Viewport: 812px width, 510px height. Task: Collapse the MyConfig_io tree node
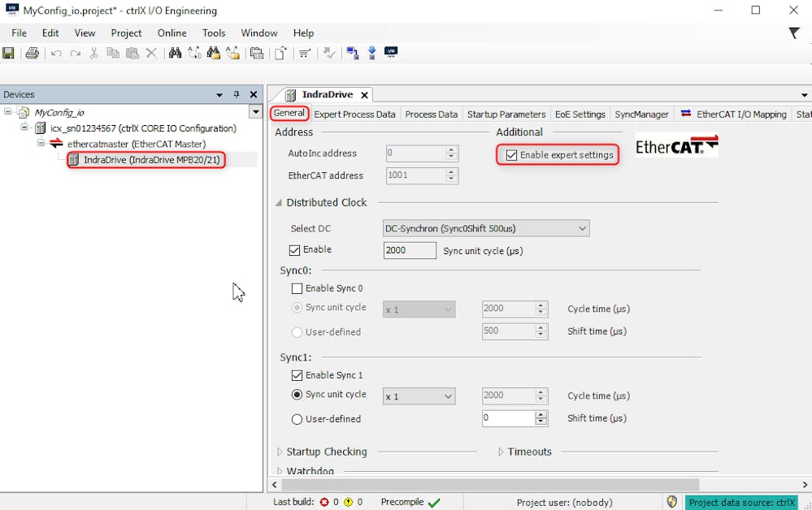[x=8, y=112]
